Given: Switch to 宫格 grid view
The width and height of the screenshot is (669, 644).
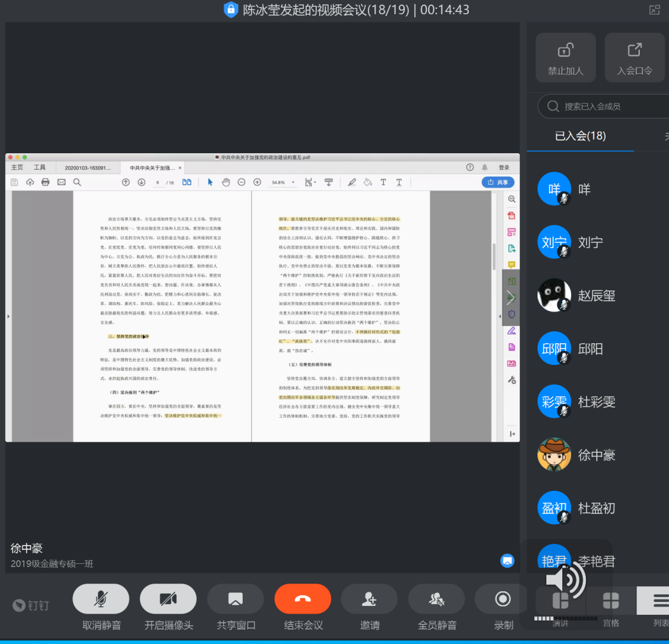Looking at the screenshot, I should (x=611, y=601).
